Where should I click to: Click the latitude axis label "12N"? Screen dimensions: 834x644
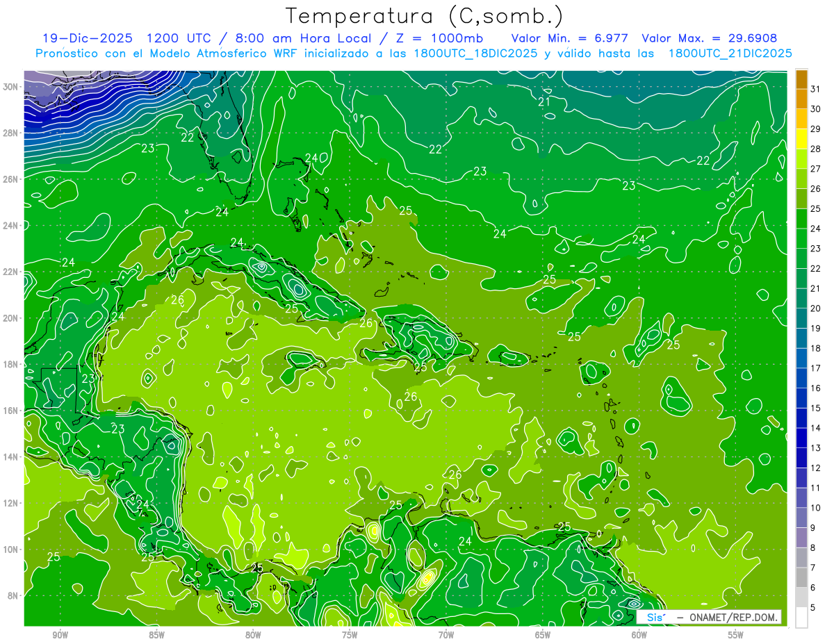tap(12, 503)
